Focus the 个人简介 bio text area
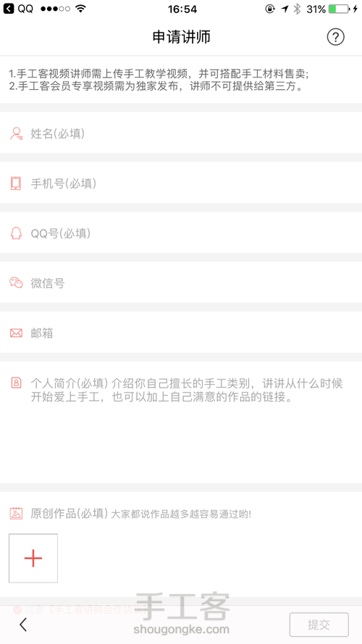362x644 pixels. (181, 422)
